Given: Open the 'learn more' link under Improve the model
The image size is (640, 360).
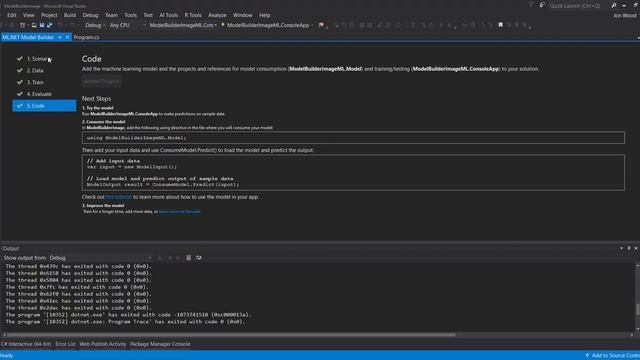Looking at the screenshot, I should coord(180,211).
